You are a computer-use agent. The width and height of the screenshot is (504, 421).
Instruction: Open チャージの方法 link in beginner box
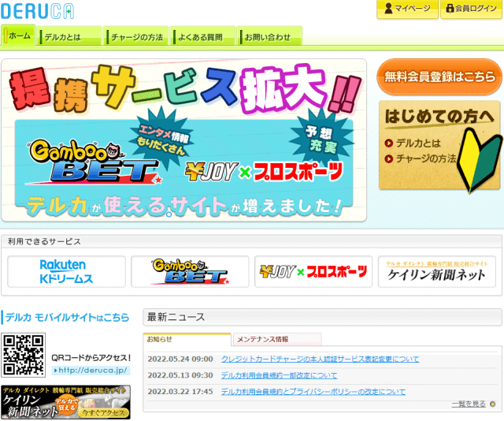point(421,158)
